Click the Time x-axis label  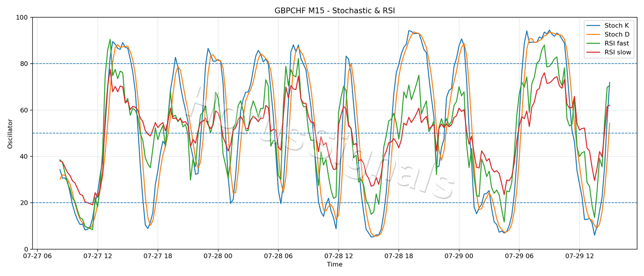click(334, 264)
